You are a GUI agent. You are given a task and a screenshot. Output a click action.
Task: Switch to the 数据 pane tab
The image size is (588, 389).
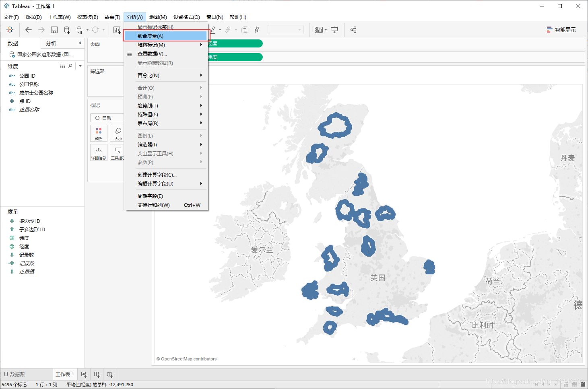(21, 43)
